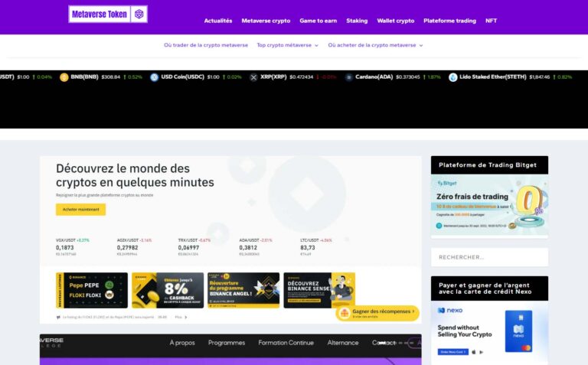588x365 pixels.
Task: Click the Google Play icon in the Nexo ad
Action: pos(482,352)
